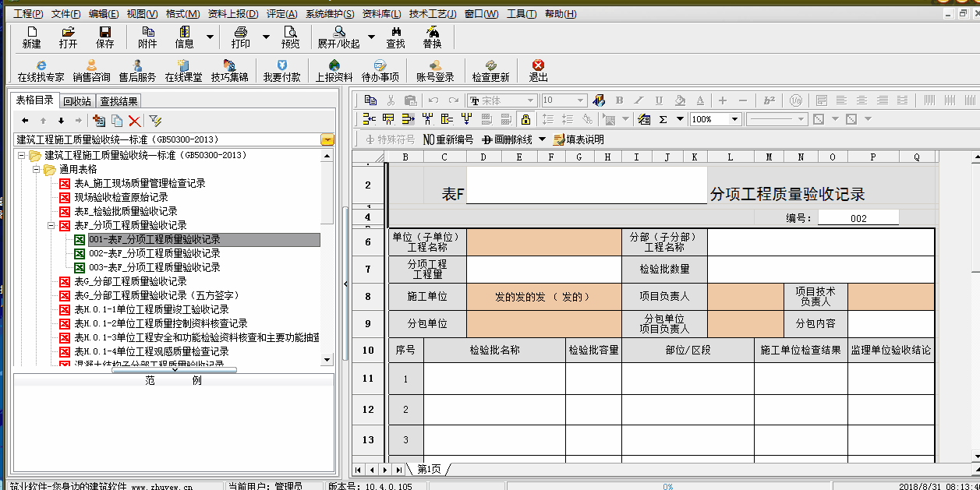Click the 附件 (Attachment) toolbar icon
The image size is (980, 490).
click(147, 37)
